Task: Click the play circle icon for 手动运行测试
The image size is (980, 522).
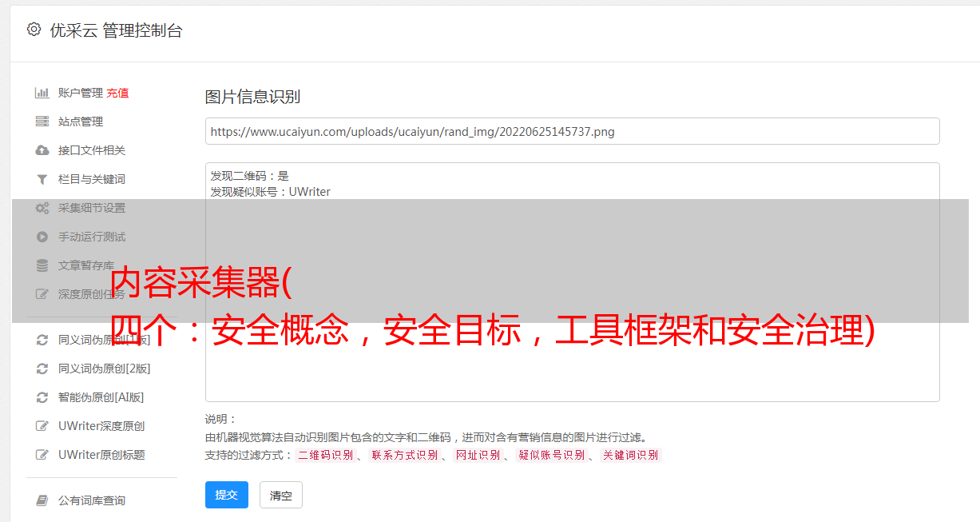Action: click(x=42, y=237)
